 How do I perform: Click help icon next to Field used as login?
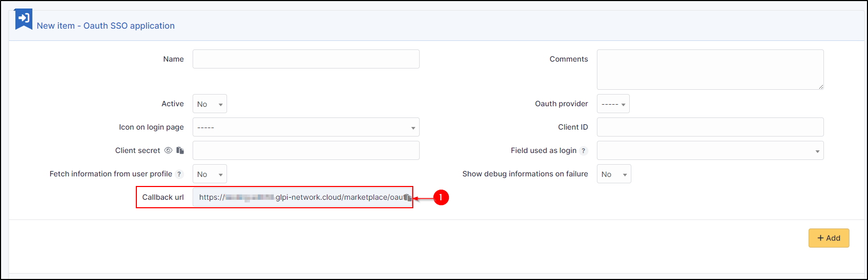584,151
